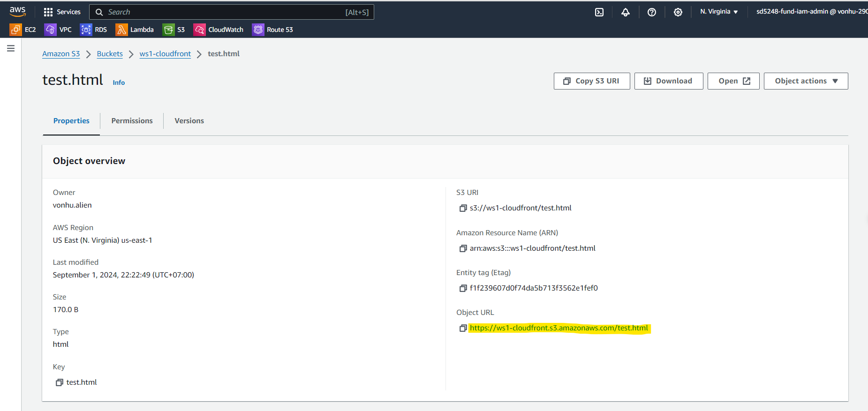Click the Download button
The image size is (868, 411).
tap(668, 81)
